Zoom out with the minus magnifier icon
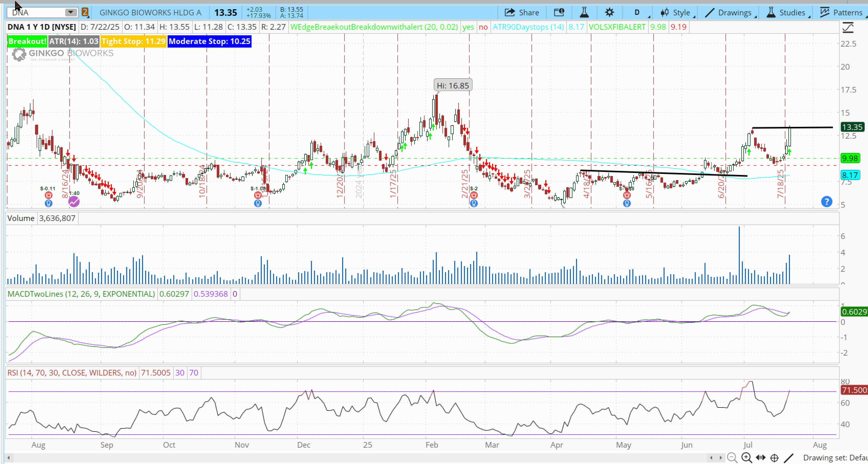The image size is (868, 464). (x=732, y=458)
